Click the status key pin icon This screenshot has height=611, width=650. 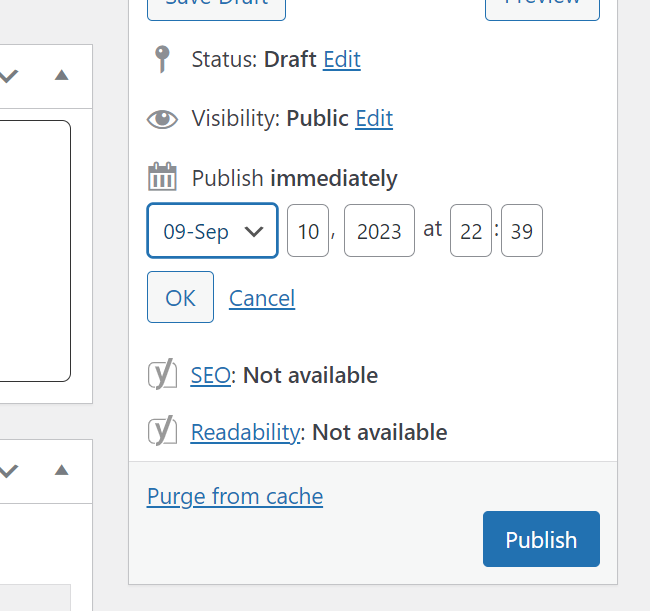pyautogui.click(x=162, y=59)
